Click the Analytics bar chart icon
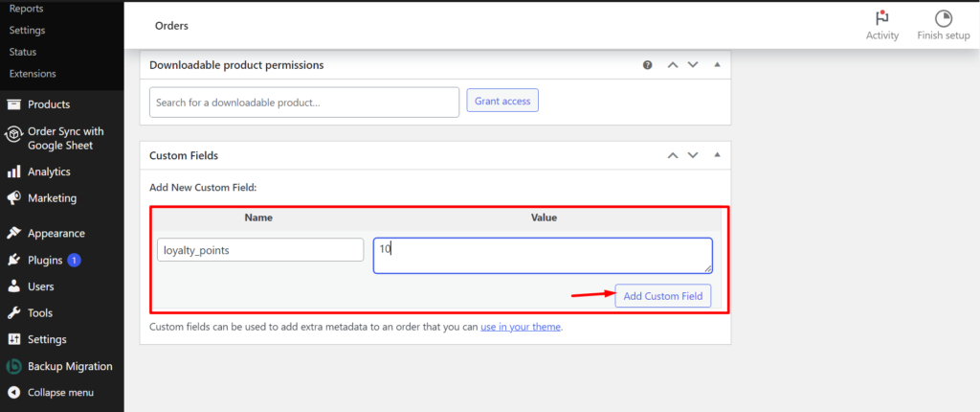The height and width of the screenshot is (412, 980). tap(13, 172)
